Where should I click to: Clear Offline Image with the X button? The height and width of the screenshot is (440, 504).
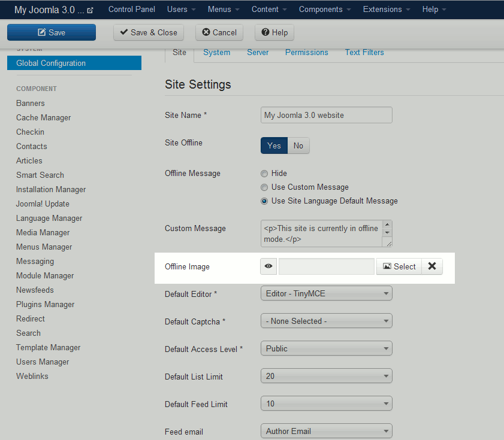pos(432,266)
